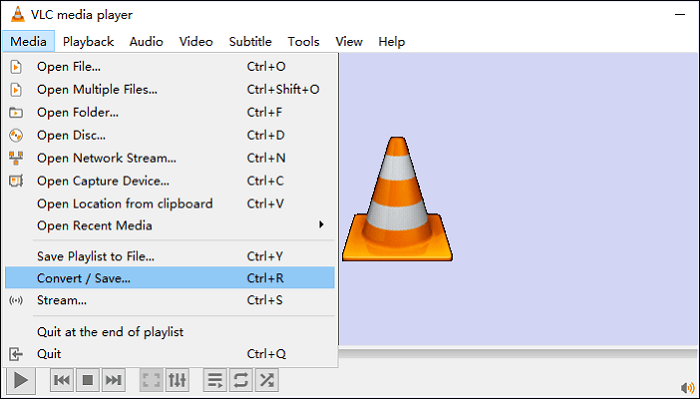
Task: Select Open Disc... menu entry
Action: (x=170, y=135)
